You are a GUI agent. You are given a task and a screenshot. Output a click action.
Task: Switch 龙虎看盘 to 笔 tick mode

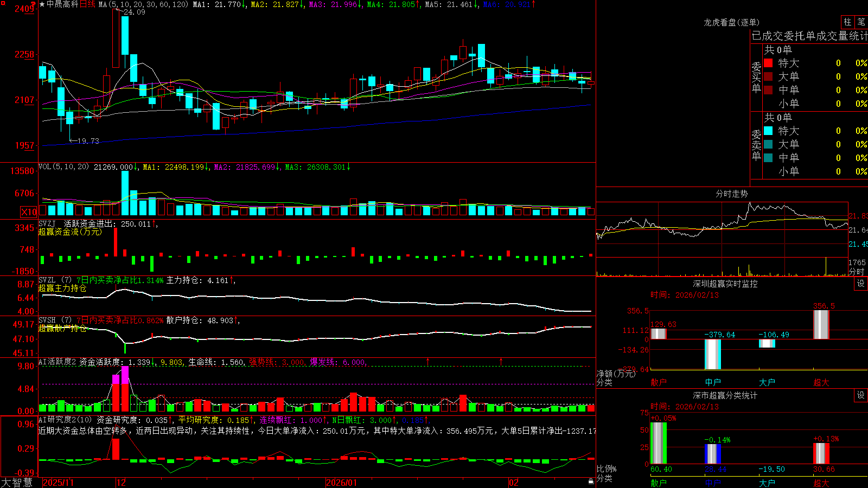coord(861,22)
